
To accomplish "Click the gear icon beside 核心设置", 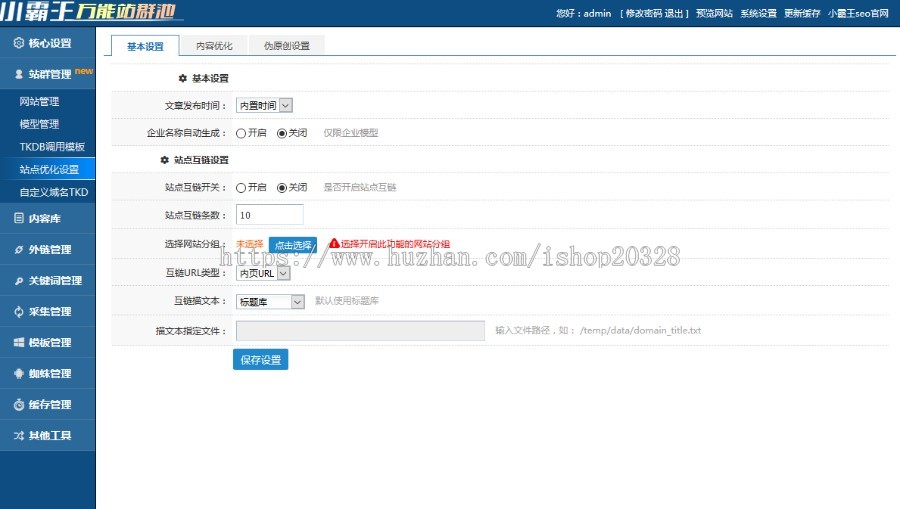I will coord(18,42).
